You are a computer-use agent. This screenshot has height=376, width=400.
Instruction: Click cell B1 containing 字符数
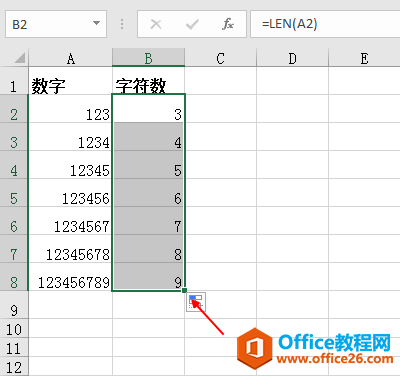click(148, 81)
